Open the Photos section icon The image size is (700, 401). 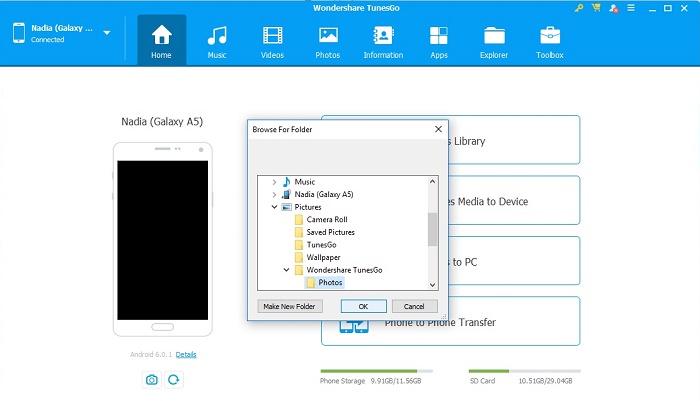point(327,40)
